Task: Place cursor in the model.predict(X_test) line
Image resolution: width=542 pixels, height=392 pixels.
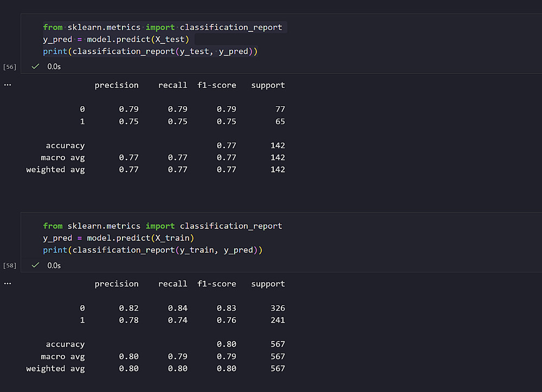Action: [x=116, y=39]
